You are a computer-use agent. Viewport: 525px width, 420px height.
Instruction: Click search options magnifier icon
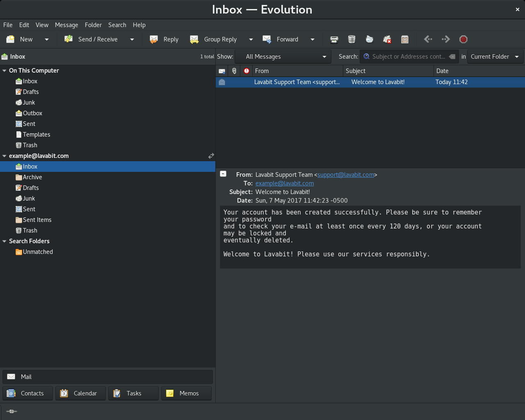pos(366,57)
